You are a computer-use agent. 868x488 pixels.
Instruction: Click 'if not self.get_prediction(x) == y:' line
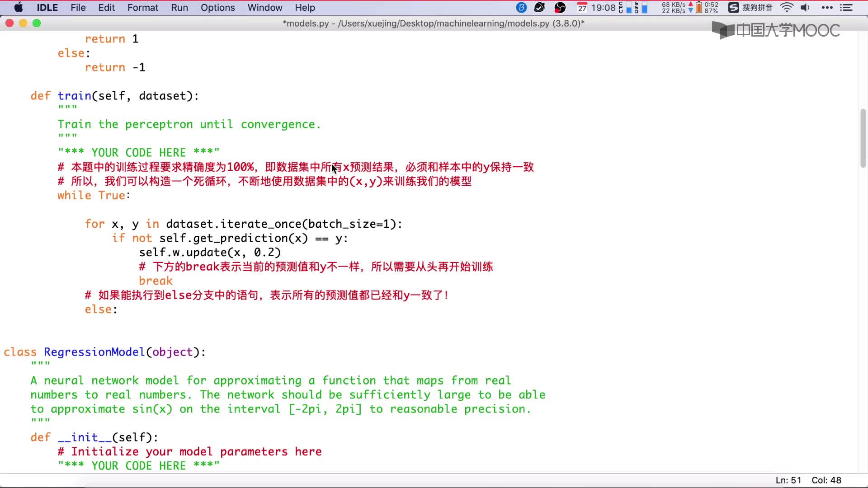[x=230, y=238]
